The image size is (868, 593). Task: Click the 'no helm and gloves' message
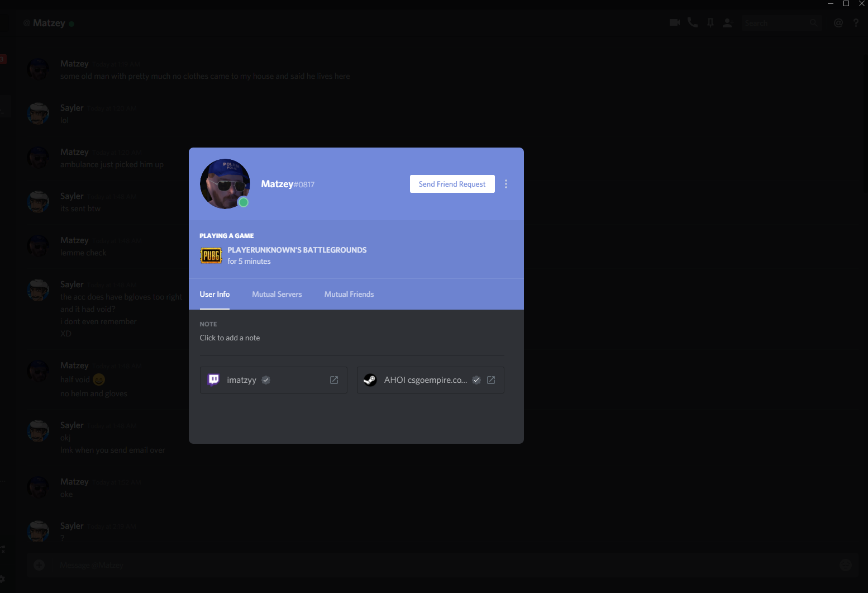94,393
